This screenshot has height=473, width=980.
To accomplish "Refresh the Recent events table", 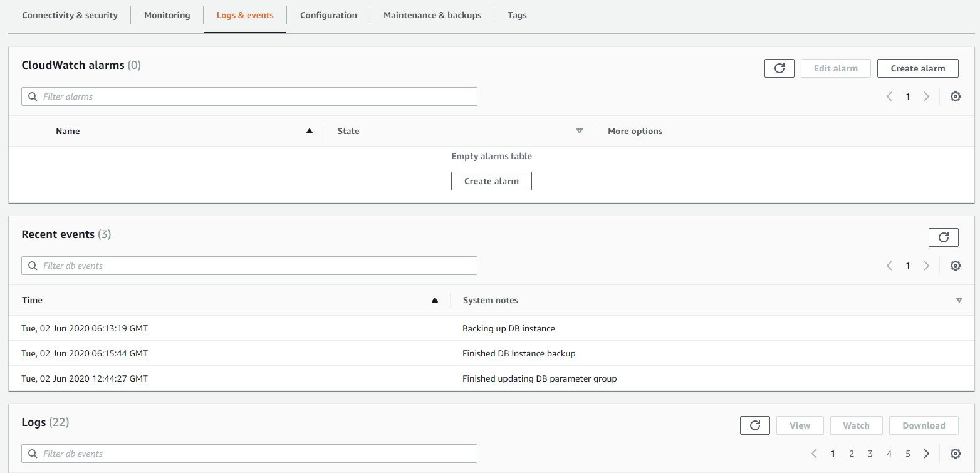I will (943, 237).
